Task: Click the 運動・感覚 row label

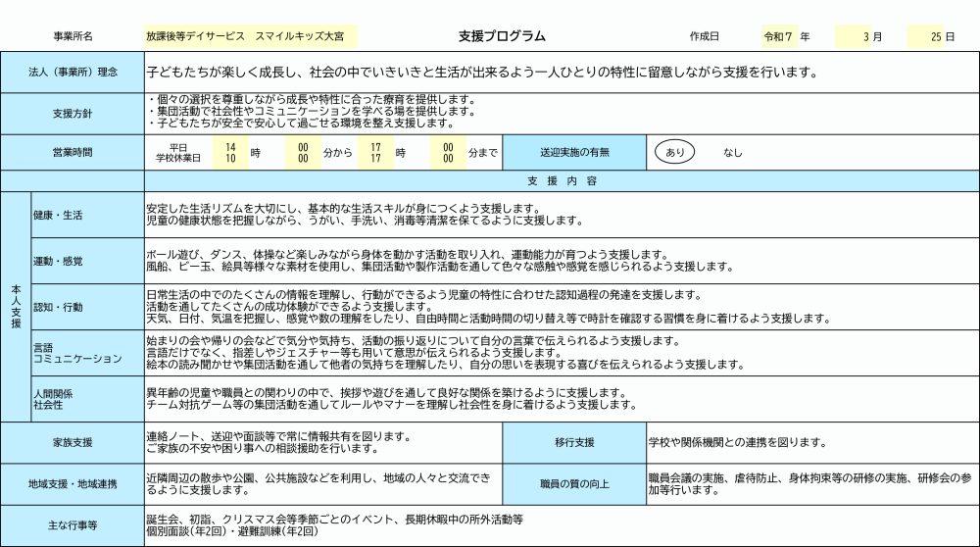Action: tap(88, 261)
